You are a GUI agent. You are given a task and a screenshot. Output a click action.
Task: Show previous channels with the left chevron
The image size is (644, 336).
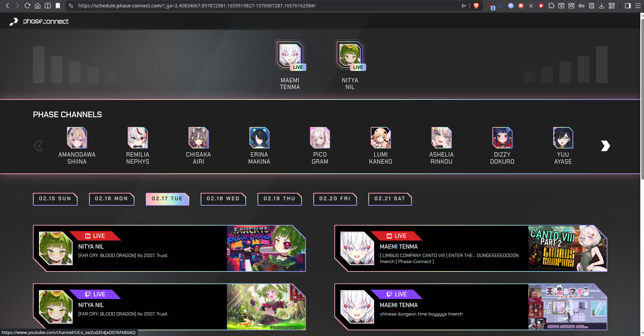pyautogui.click(x=38, y=146)
